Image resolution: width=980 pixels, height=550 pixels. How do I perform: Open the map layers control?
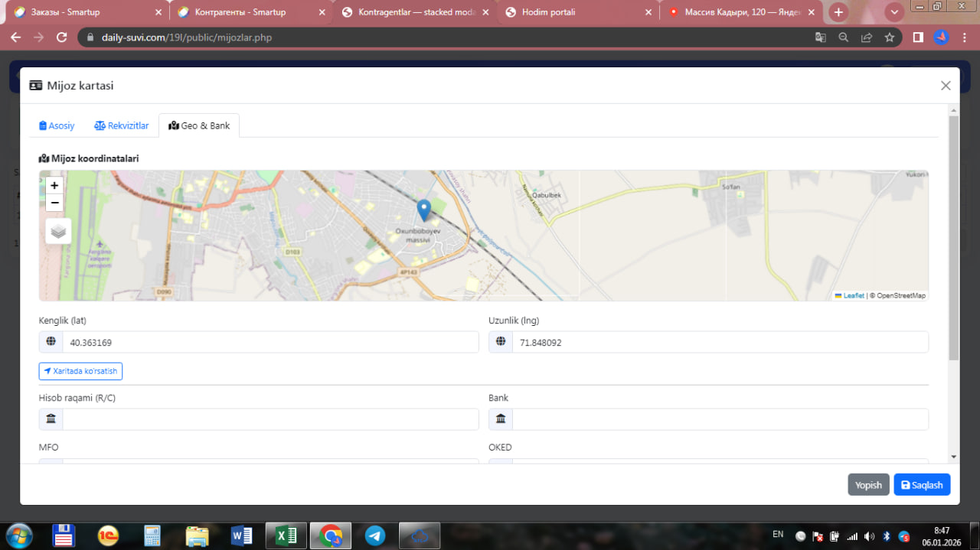[x=58, y=230]
